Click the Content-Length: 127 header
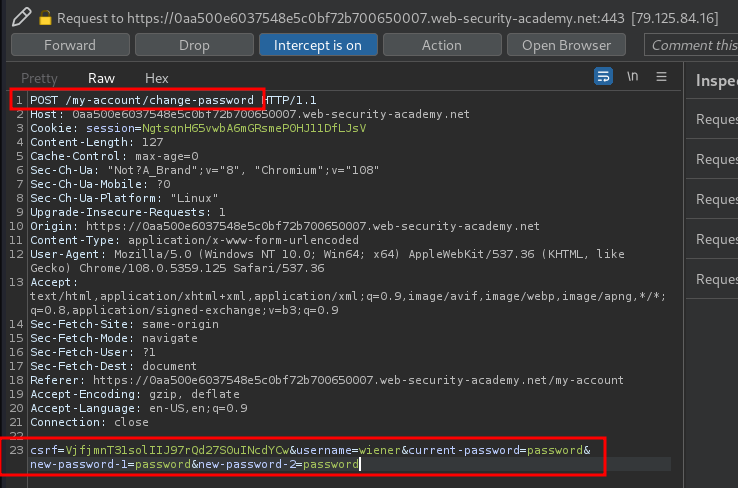 96,142
